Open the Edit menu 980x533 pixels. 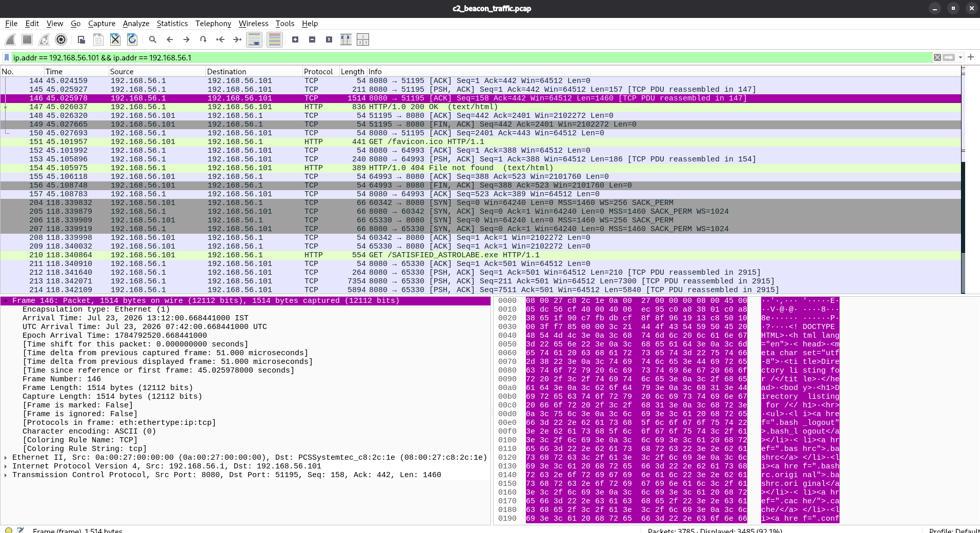32,24
